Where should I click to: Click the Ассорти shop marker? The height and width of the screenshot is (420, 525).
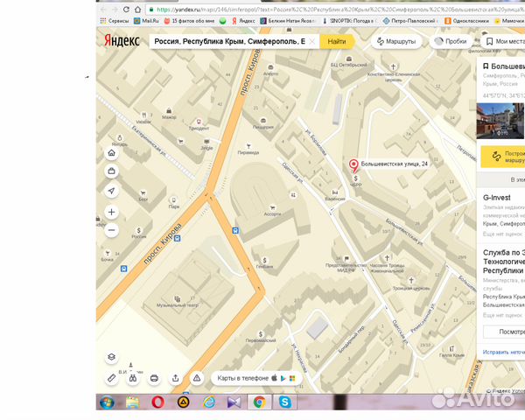[272, 210]
